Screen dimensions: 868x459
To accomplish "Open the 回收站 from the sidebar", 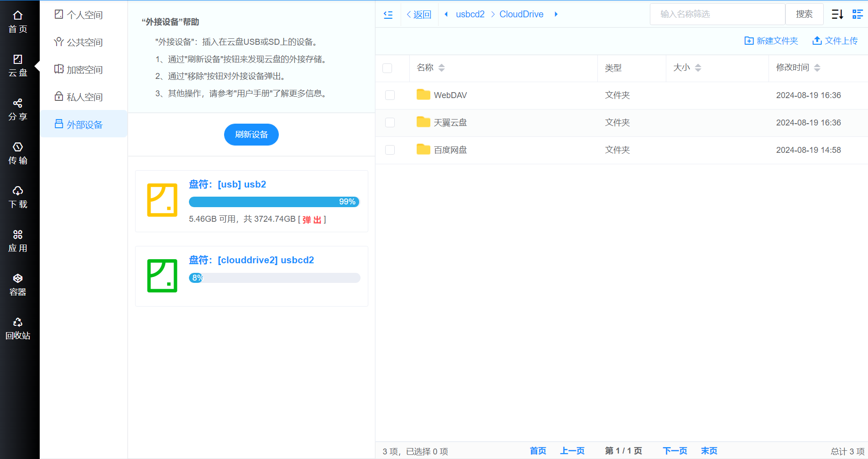I will point(18,328).
